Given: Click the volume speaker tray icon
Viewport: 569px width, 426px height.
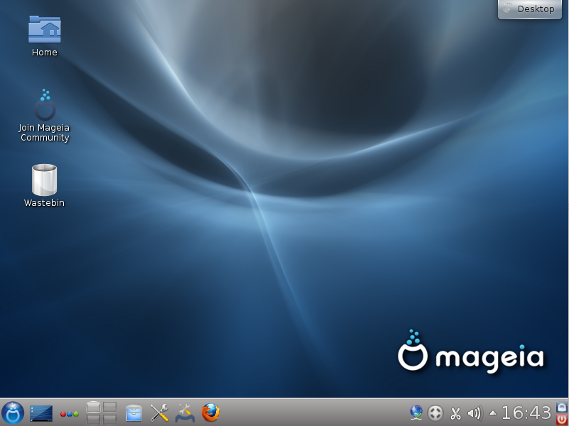Looking at the screenshot, I should coord(474,413).
